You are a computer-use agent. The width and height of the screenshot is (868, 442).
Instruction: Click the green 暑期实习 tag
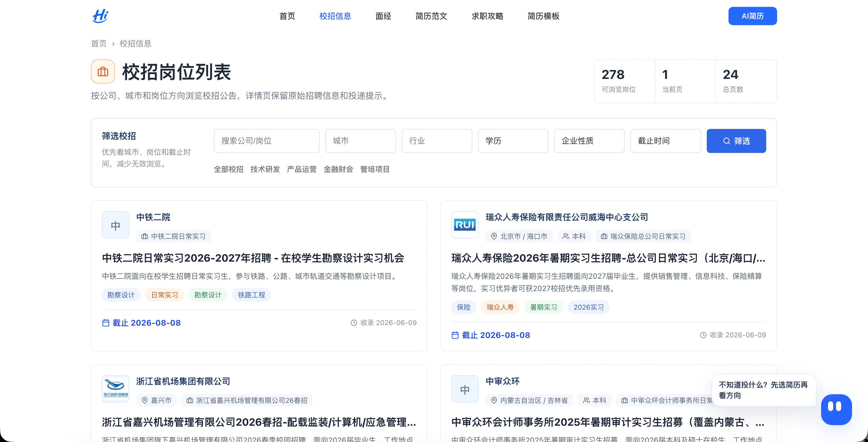point(544,307)
